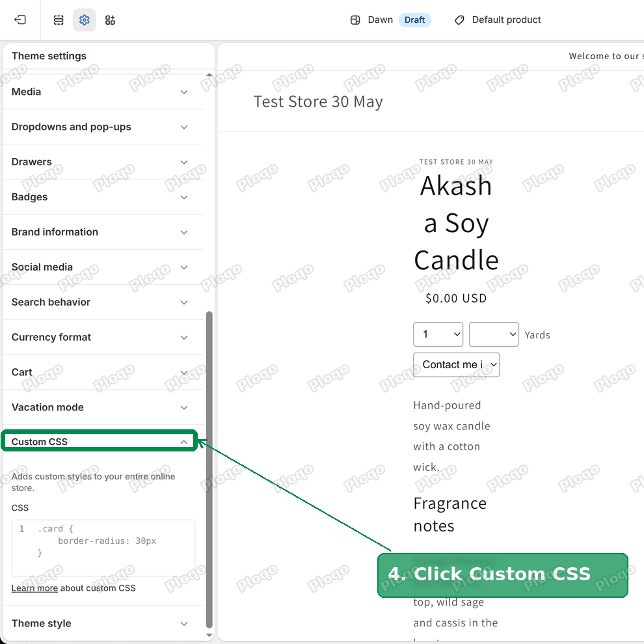Expand the Badges settings section

(103, 196)
